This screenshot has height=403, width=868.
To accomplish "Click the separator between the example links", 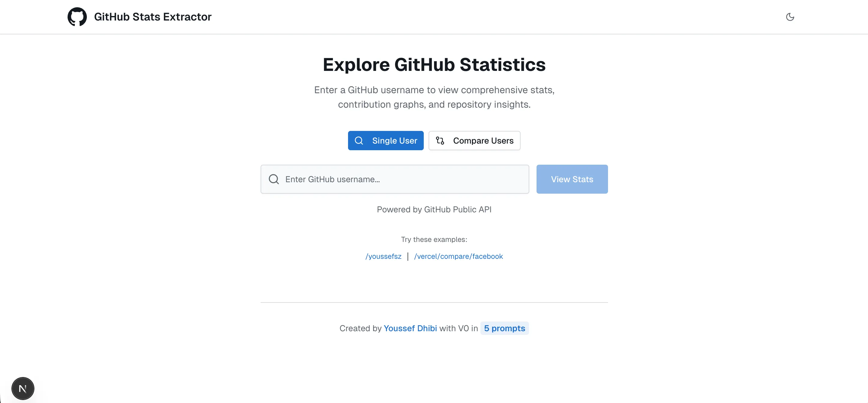I will (408, 256).
